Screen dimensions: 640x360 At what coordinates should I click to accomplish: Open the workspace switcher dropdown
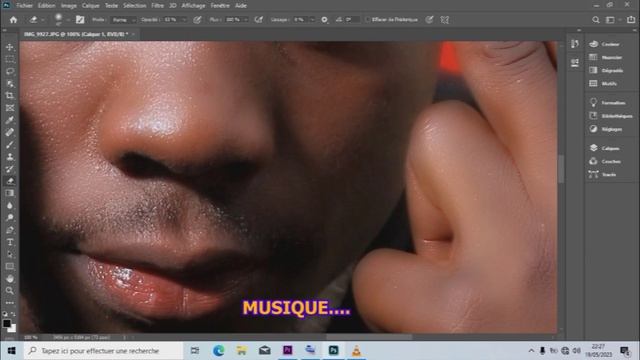tap(612, 20)
